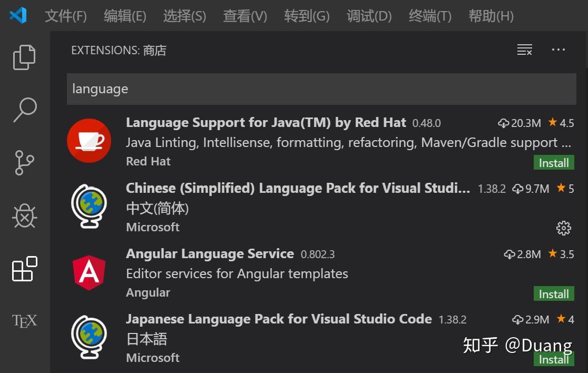
Task: Open the 文件(F) menu
Action: 65,16
